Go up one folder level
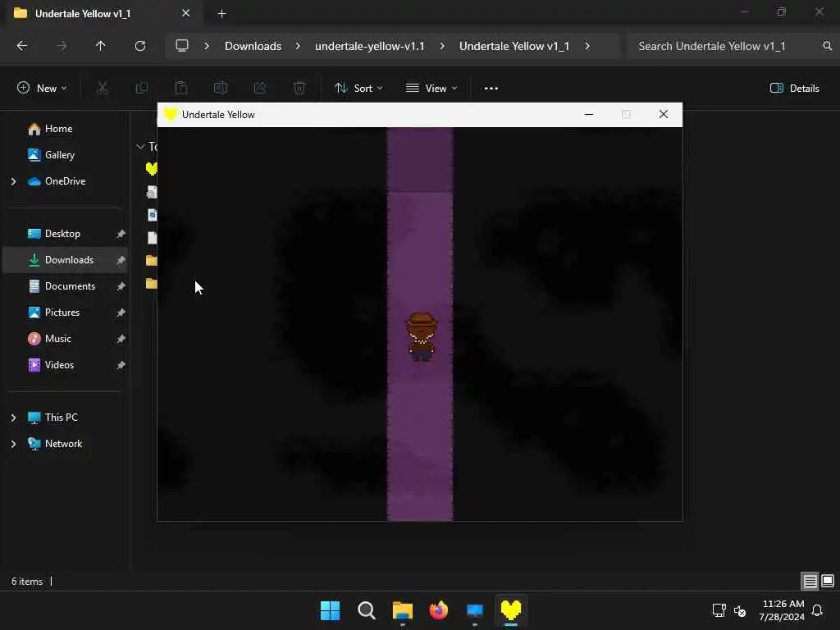Image resolution: width=840 pixels, height=630 pixels. coord(100,46)
